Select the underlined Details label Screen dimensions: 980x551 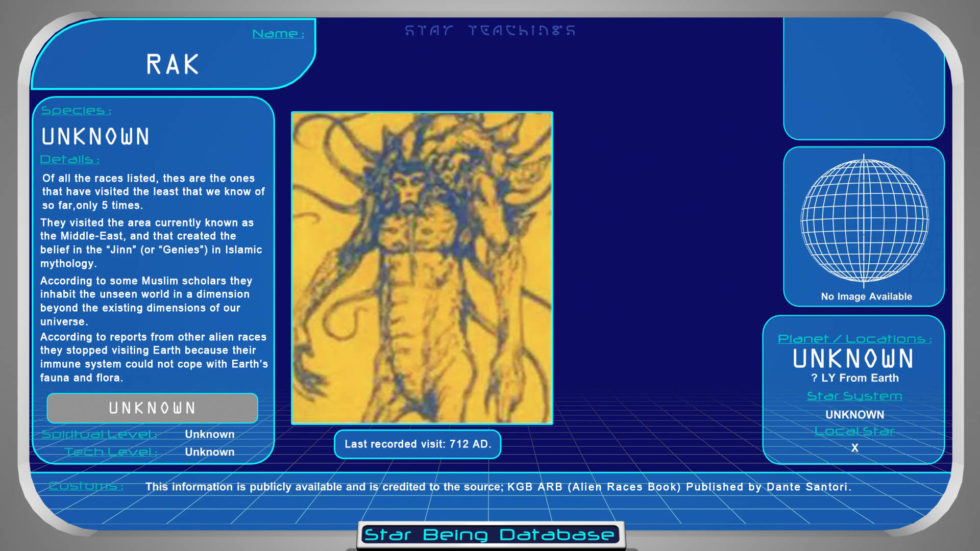(x=70, y=159)
